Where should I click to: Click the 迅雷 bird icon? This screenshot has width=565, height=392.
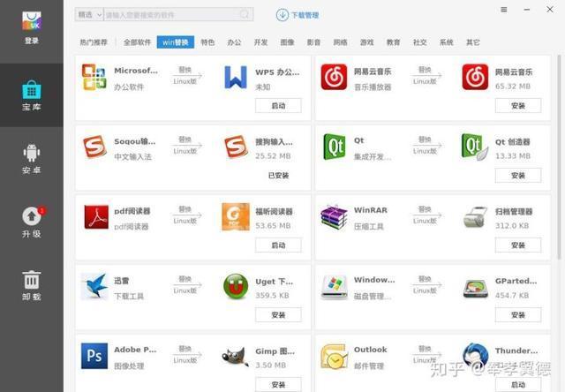[94, 286]
